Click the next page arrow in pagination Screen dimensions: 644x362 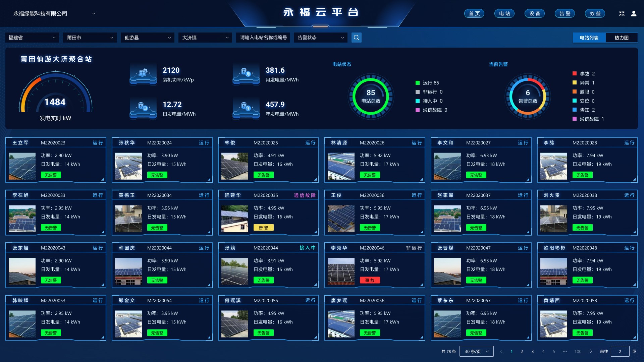point(591,351)
